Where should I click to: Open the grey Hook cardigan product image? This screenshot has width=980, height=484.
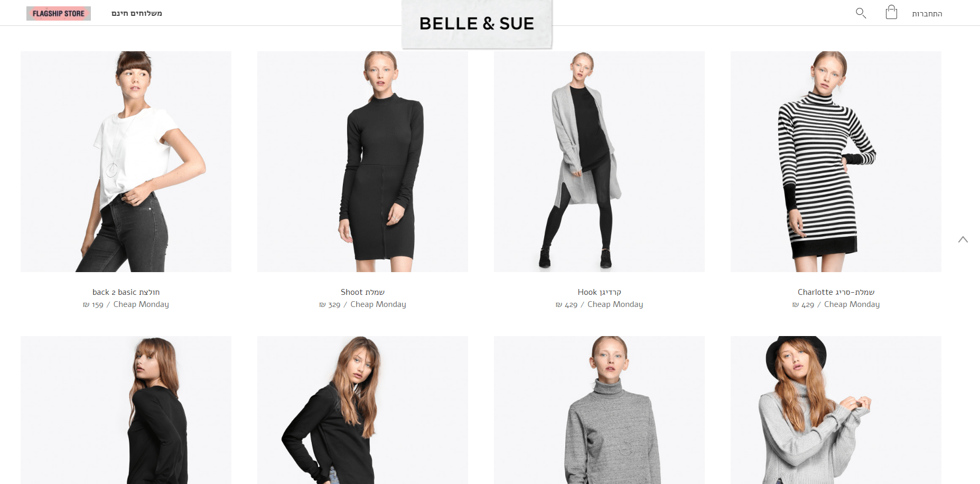coord(599,162)
